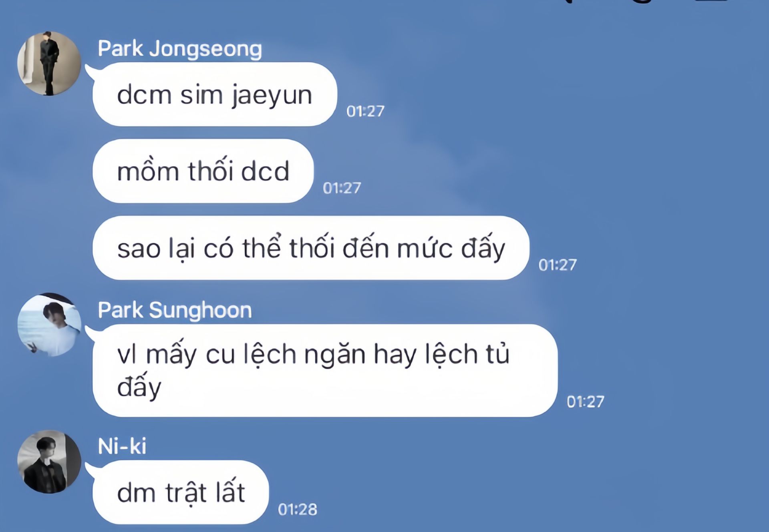
Task: Click the timestamp beside 'mồm thối dcd'
Action: tap(342, 188)
